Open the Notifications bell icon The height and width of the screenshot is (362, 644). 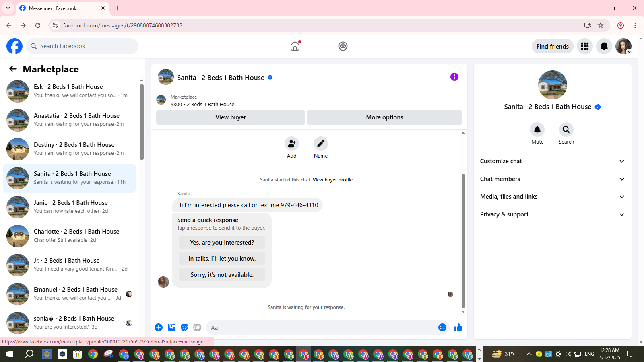604,46
